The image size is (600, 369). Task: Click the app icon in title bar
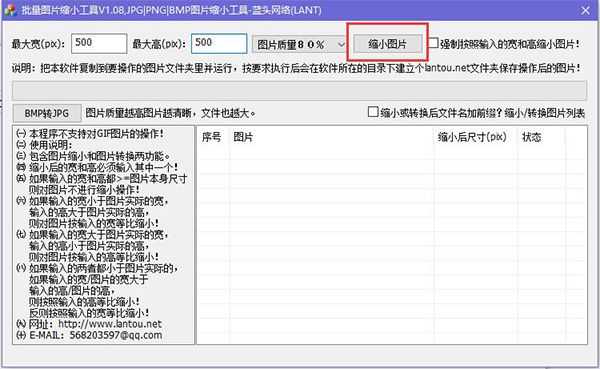(x=10, y=10)
